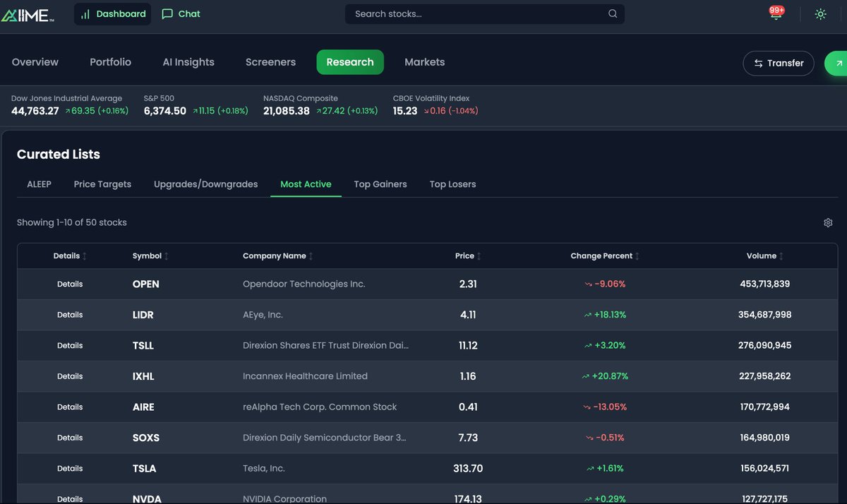Open table settings gear icon
Viewport: 847px width, 504px height.
point(828,223)
